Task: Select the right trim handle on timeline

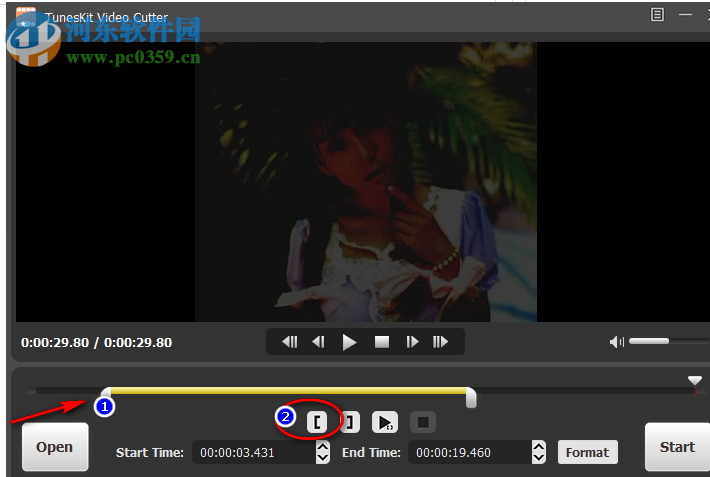Action: pos(471,397)
